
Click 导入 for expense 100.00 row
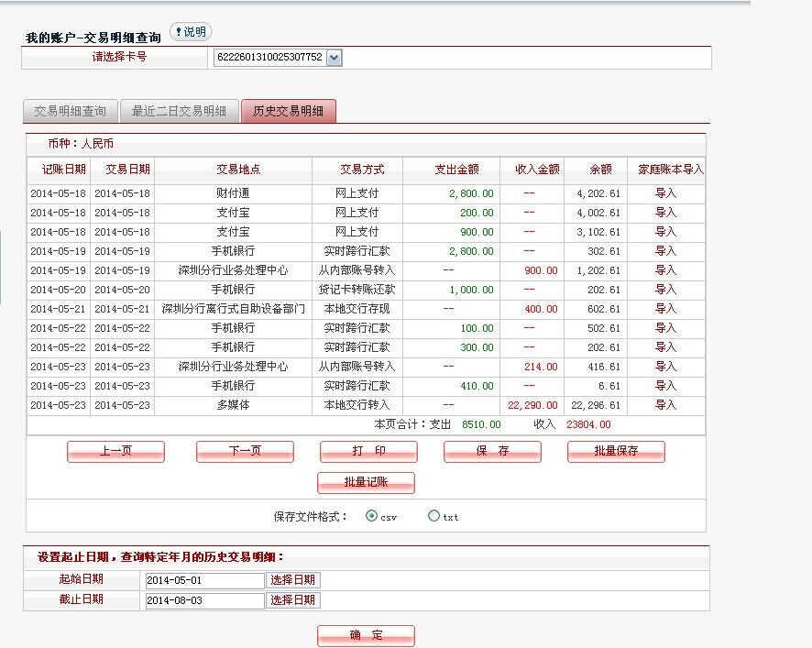pyautogui.click(x=666, y=328)
